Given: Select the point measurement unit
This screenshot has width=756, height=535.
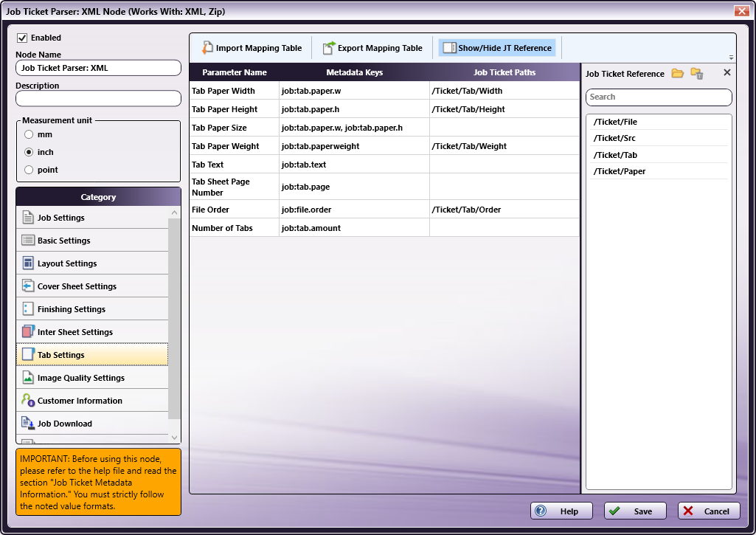Looking at the screenshot, I should (29, 170).
